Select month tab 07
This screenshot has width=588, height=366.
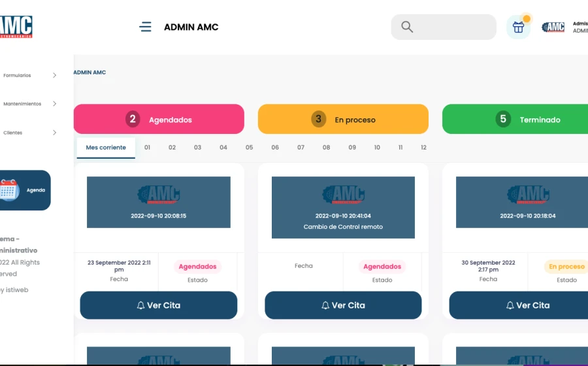(x=301, y=148)
